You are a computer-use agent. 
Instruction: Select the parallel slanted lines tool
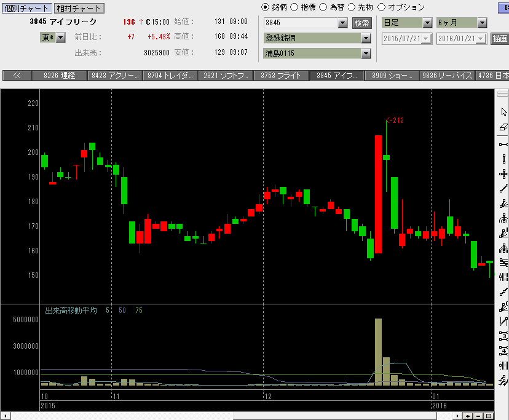(x=503, y=263)
